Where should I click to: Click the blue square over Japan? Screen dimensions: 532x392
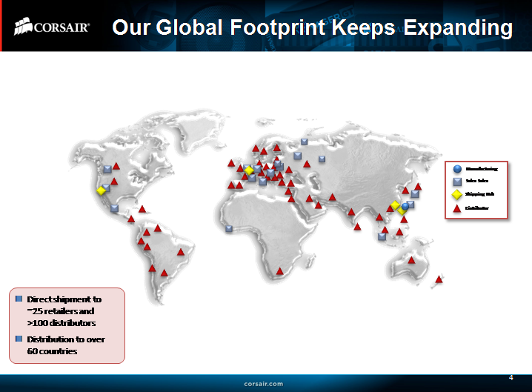pos(415,194)
